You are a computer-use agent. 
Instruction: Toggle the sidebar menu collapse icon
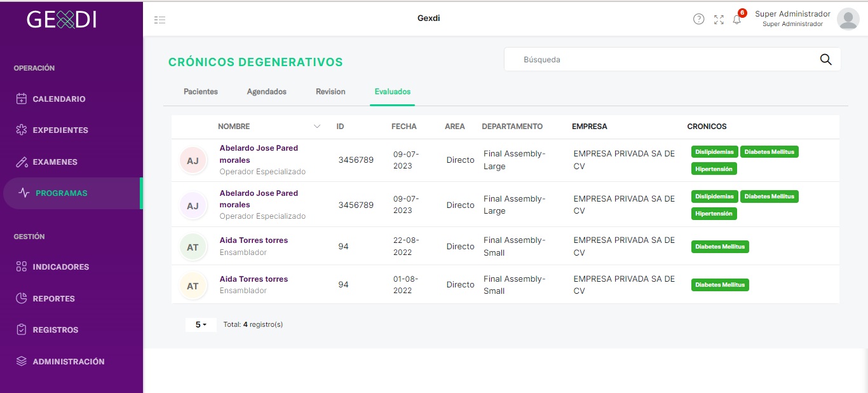coord(160,20)
